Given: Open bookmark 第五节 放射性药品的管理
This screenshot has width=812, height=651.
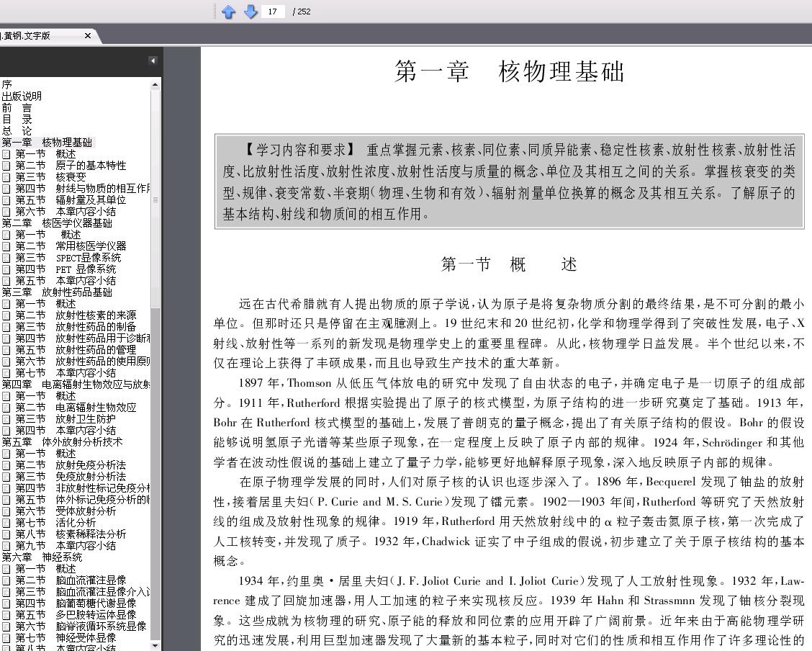Looking at the screenshot, I should 76,349.
